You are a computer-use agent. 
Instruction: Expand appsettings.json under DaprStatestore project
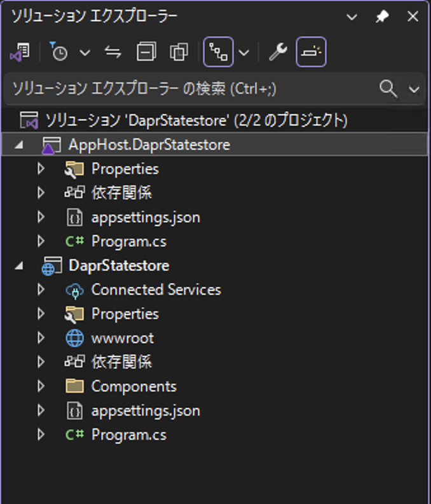41,410
